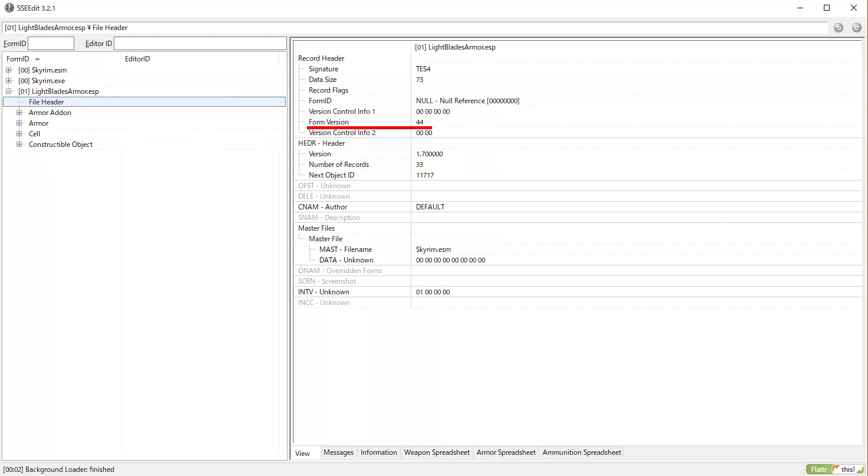Select the Version Control Info 1 row
868x476 pixels.
point(577,111)
